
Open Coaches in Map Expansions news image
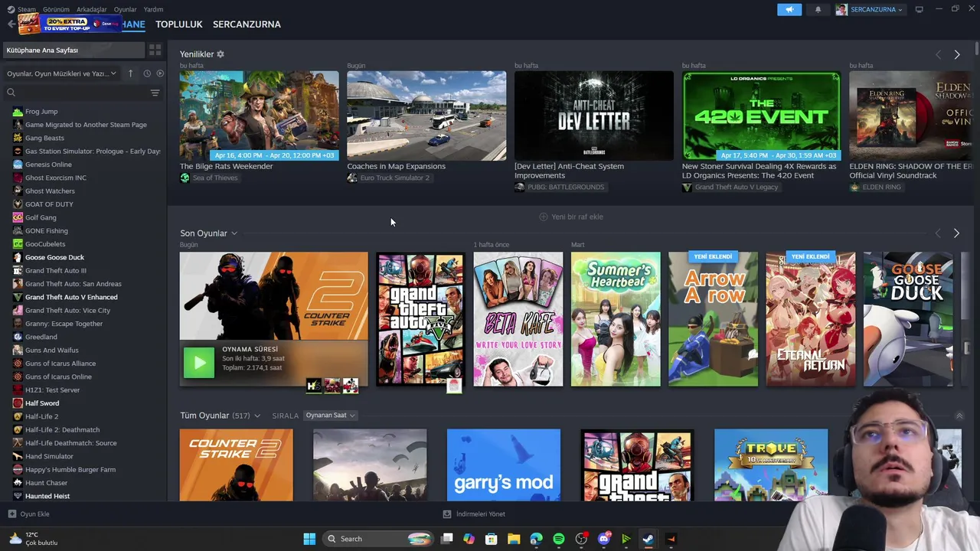coord(426,116)
